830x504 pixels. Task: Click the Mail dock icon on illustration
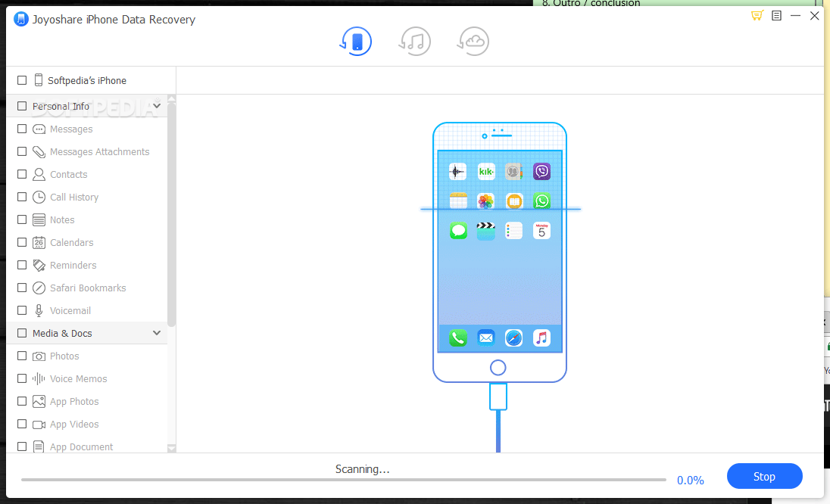click(486, 338)
